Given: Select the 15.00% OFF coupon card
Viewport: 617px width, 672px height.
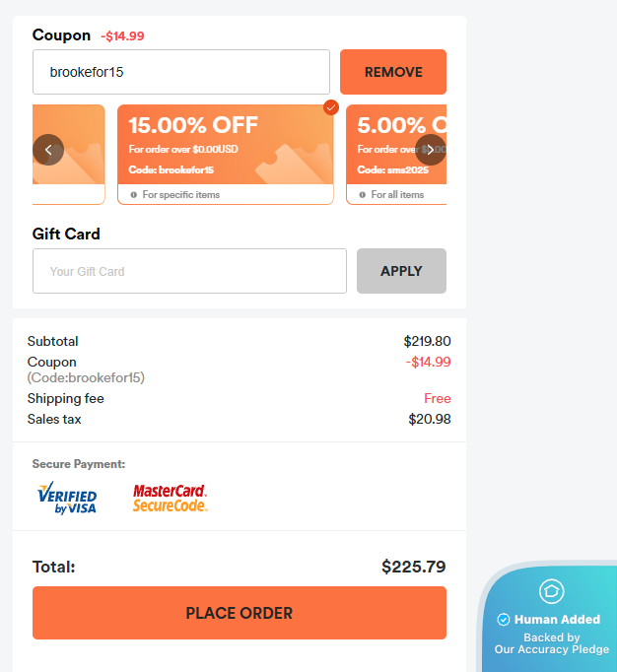Looking at the screenshot, I should (x=225, y=148).
